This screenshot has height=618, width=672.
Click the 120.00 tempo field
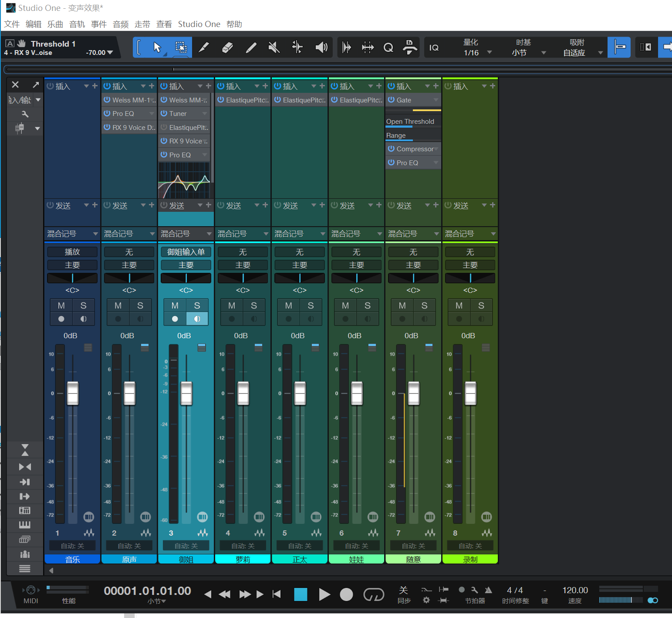(575, 590)
